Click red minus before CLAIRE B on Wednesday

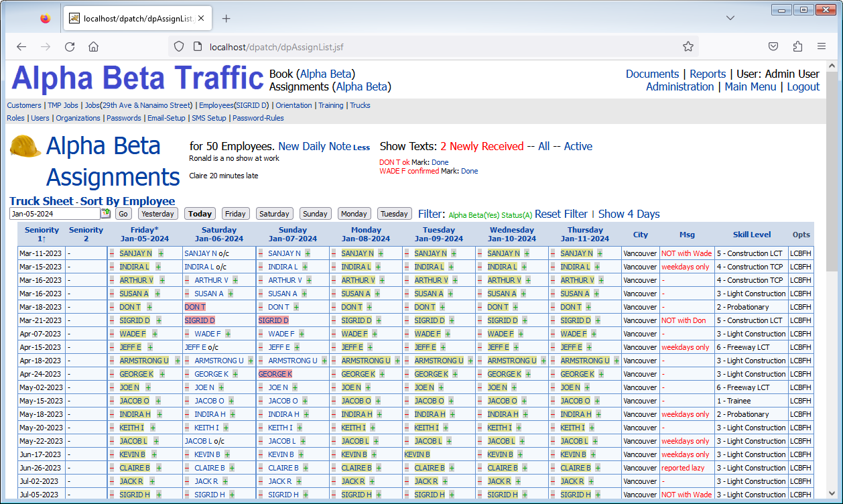click(480, 468)
